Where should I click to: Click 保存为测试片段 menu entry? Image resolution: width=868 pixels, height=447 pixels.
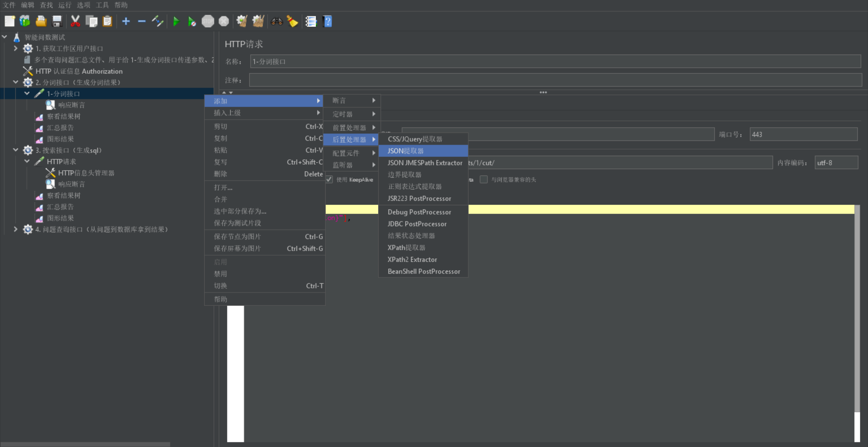pyautogui.click(x=264, y=223)
